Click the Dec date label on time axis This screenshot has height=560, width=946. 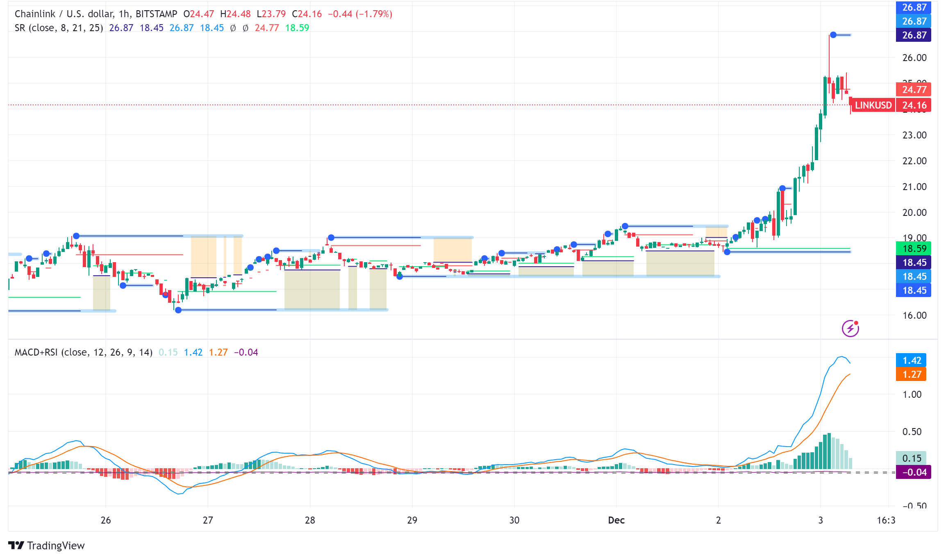(x=616, y=520)
